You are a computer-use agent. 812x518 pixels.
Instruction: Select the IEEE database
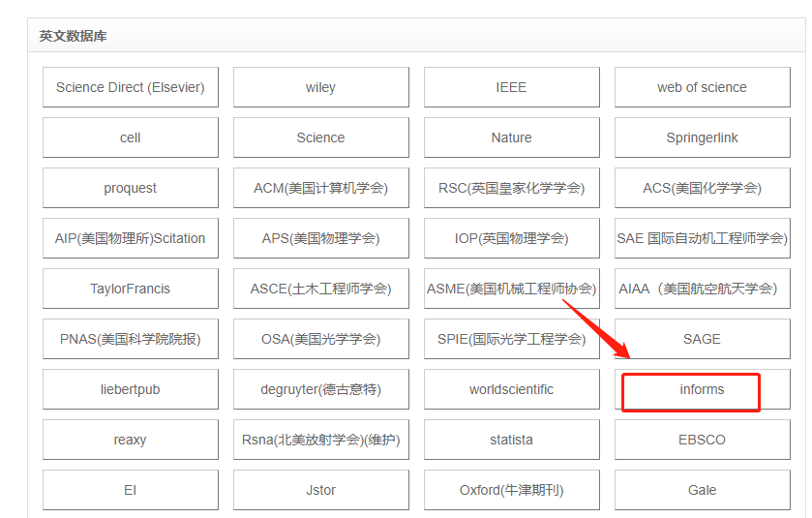click(x=511, y=87)
